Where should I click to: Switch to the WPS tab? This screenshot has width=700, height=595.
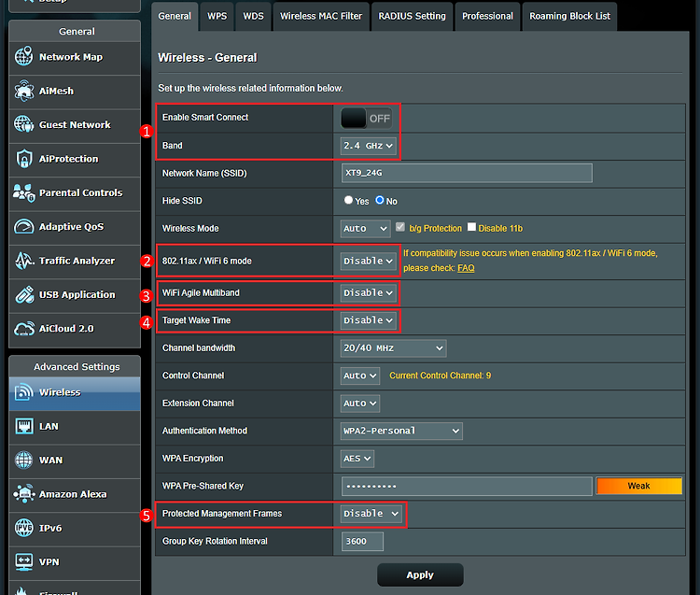coord(217,16)
